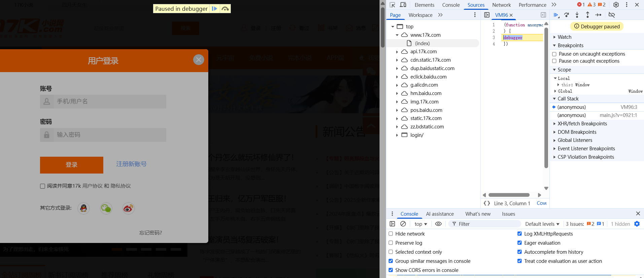This screenshot has height=278, width=644.
Task: Open the Issues drawer tab
Action: click(508, 214)
